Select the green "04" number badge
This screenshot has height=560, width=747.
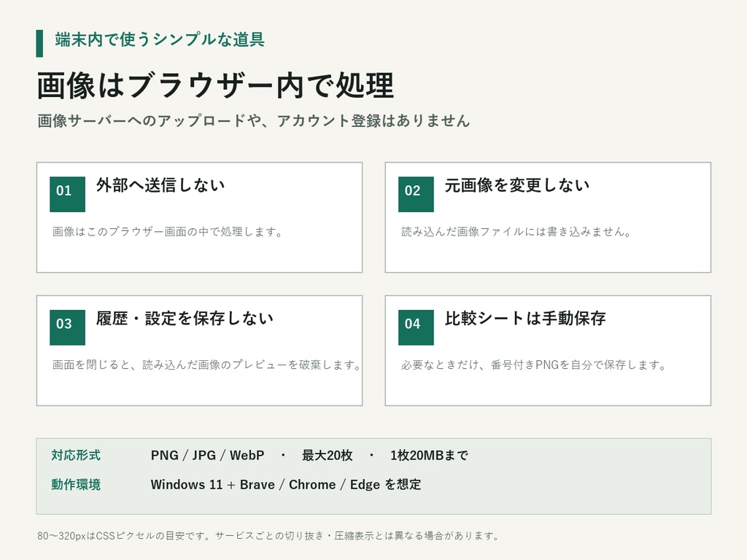pos(416,327)
